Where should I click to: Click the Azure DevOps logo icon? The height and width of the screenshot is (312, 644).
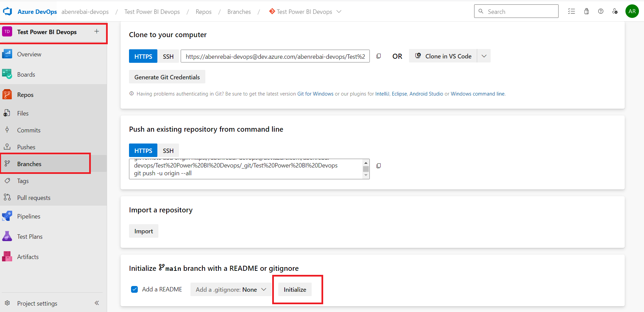(x=7, y=12)
